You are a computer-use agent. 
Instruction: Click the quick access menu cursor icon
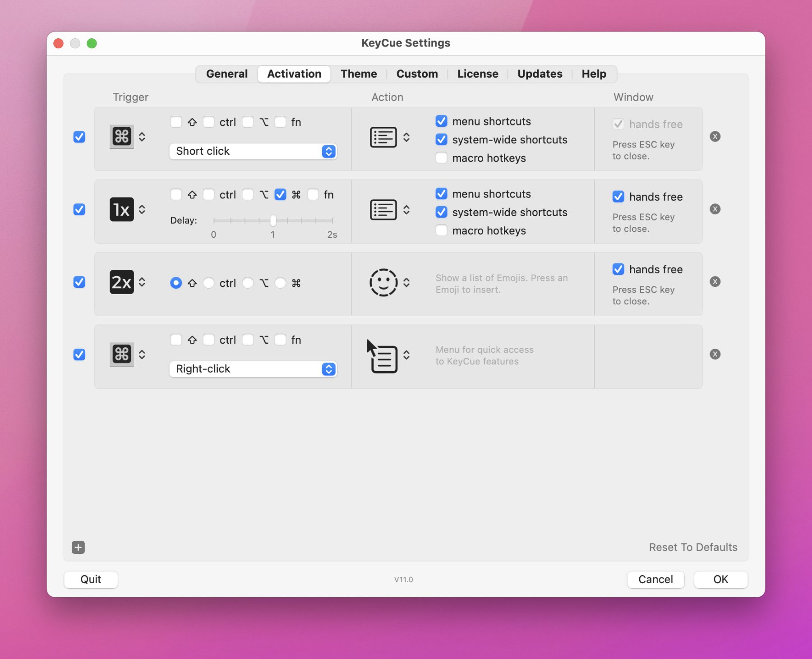pyautogui.click(x=383, y=356)
